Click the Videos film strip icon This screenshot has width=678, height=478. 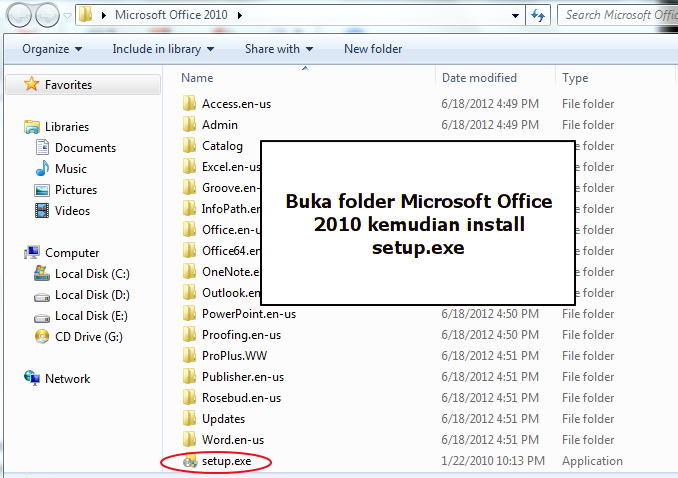[42, 211]
